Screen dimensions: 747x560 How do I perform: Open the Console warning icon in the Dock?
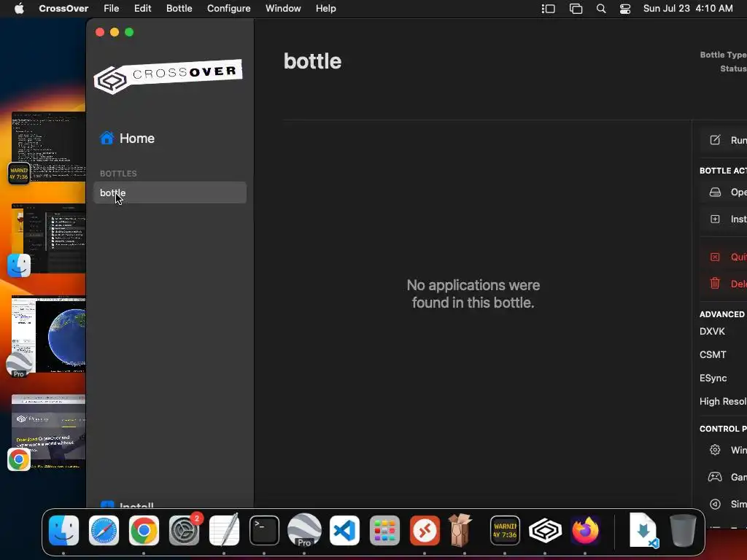[x=505, y=531]
